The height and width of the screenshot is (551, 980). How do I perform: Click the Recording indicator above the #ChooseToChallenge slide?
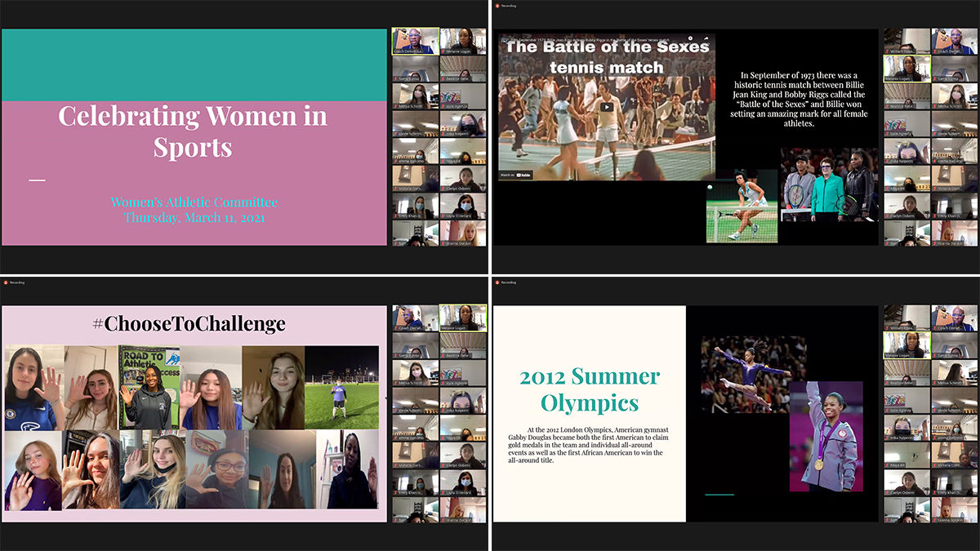click(x=16, y=282)
